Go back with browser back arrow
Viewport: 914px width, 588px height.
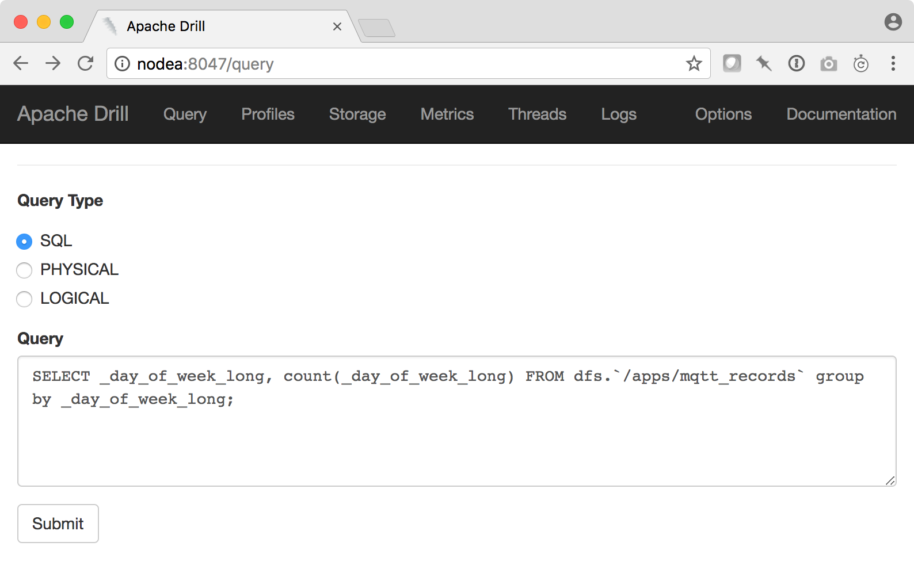21,63
